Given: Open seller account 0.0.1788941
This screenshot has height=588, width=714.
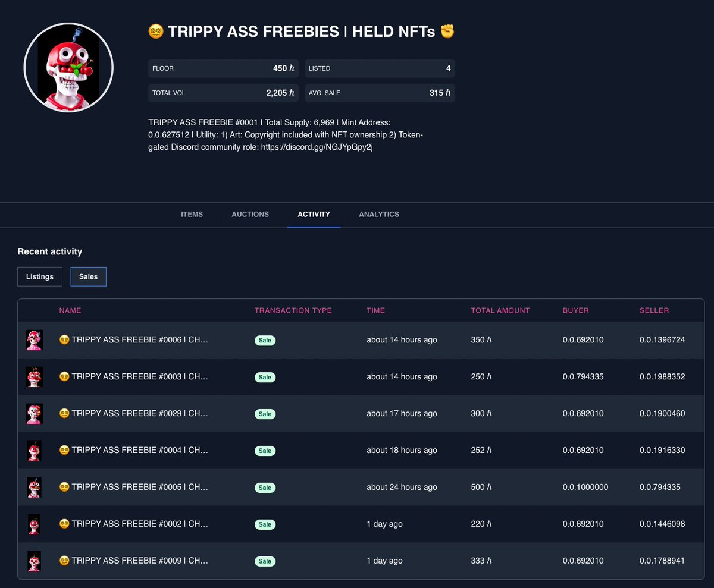Looking at the screenshot, I should [x=662, y=561].
